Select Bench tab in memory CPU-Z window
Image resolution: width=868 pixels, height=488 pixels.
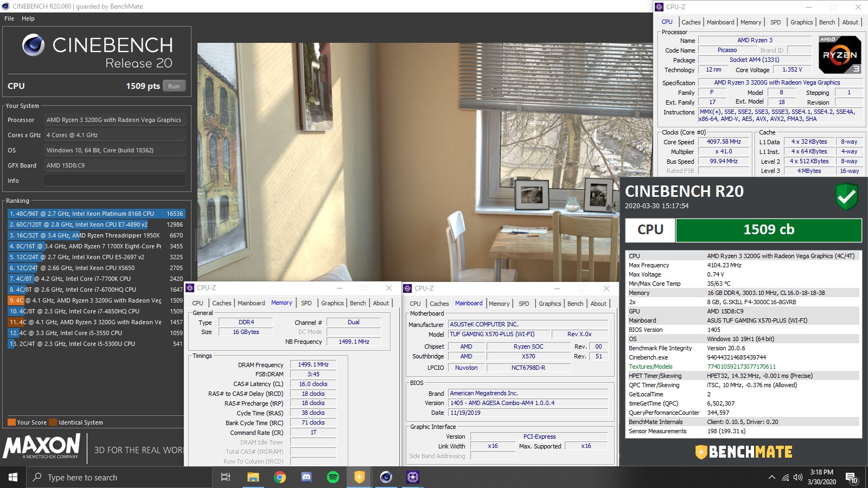[358, 303]
